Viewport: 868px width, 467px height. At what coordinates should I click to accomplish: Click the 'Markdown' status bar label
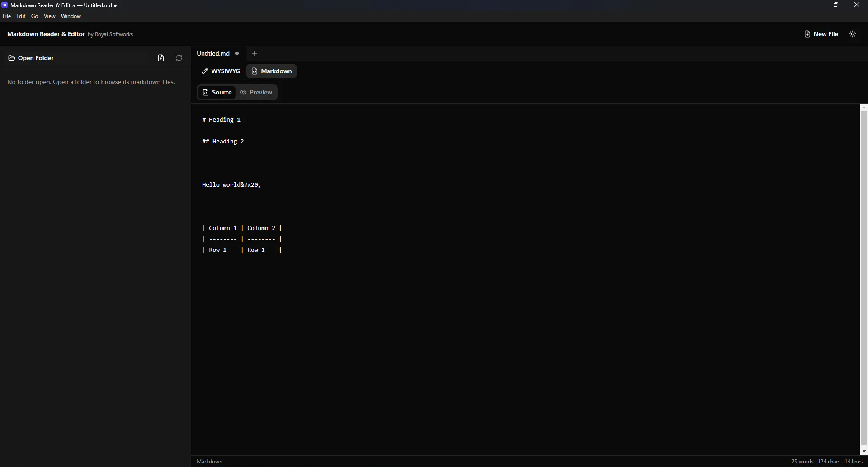(210, 462)
